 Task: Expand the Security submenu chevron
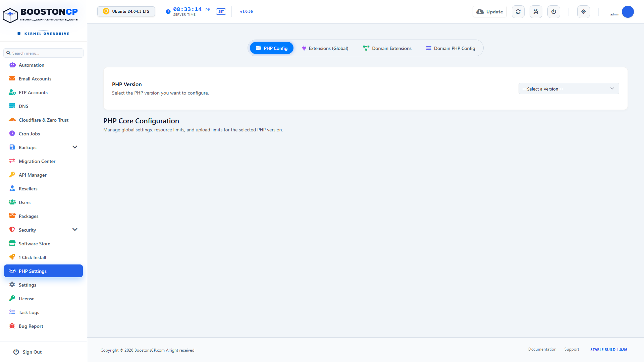[x=75, y=230]
